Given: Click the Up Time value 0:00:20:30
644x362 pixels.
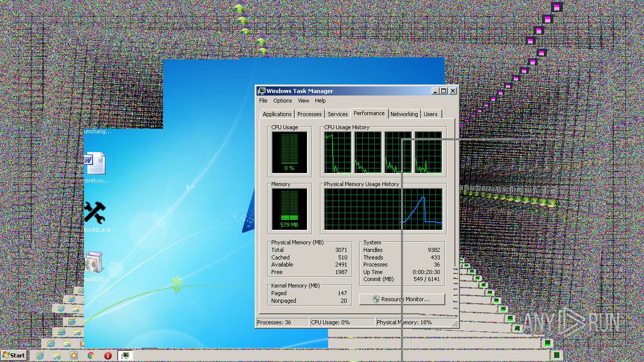Looking at the screenshot, I should click(426, 272).
